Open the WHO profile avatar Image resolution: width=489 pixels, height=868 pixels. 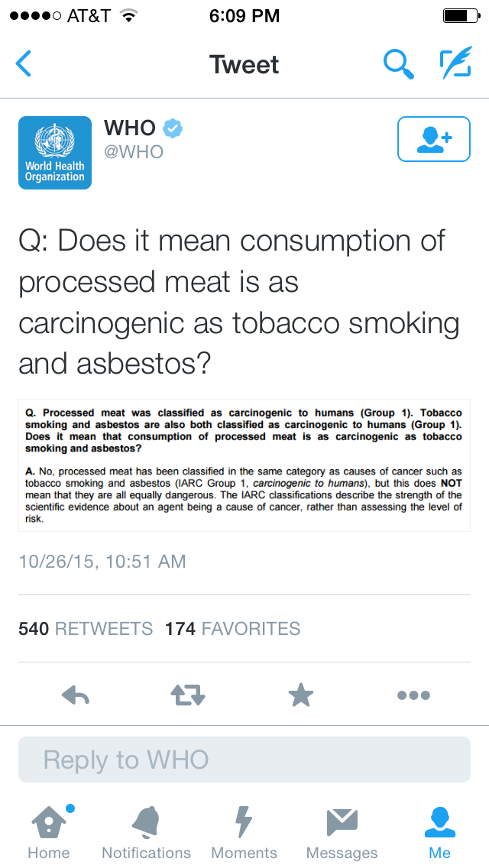pyautogui.click(x=55, y=153)
